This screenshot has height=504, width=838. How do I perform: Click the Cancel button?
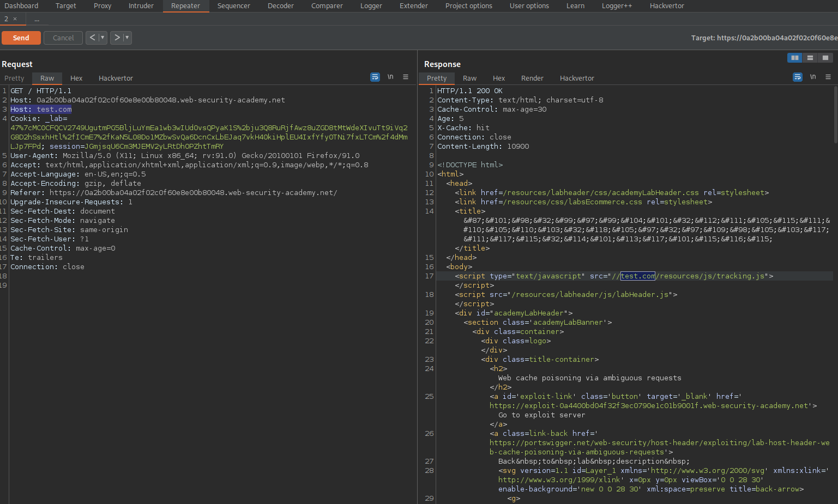pyautogui.click(x=63, y=38)
